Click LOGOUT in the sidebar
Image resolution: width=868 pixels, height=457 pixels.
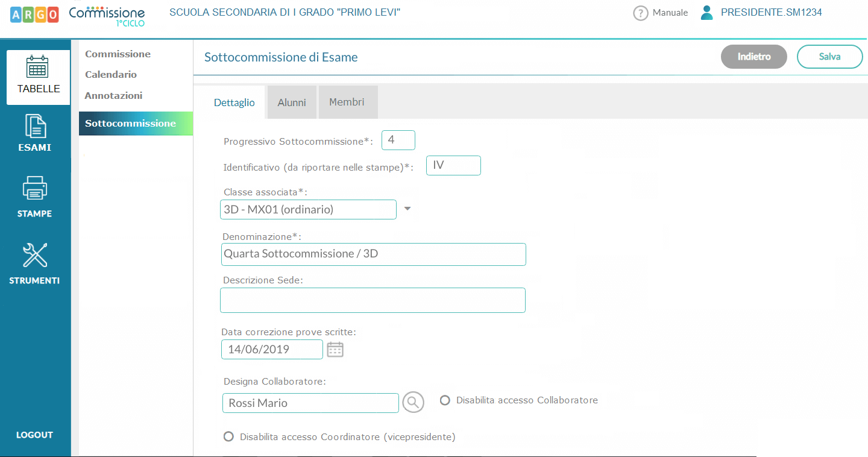[x=34, y=435]
